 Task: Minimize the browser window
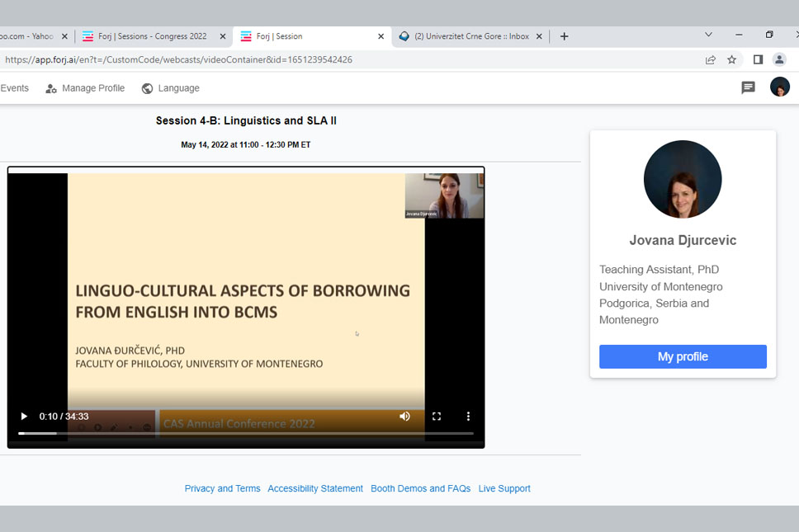click(739, 35)
